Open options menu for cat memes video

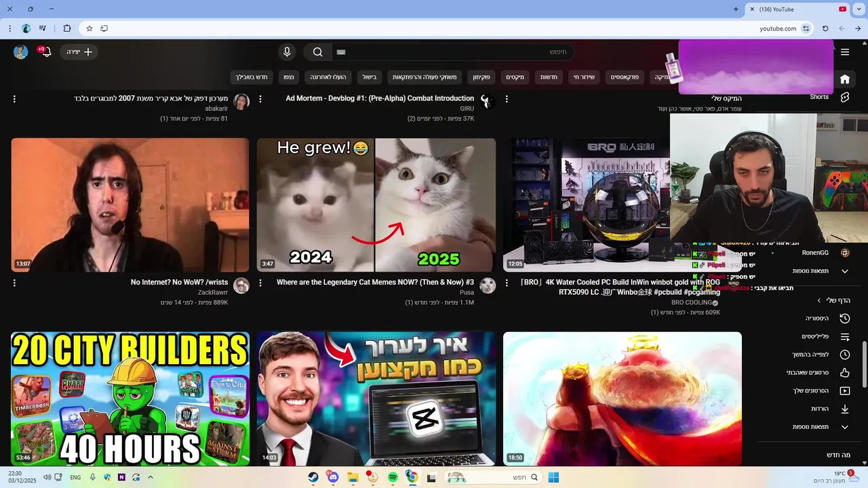[x=260, y=283]
